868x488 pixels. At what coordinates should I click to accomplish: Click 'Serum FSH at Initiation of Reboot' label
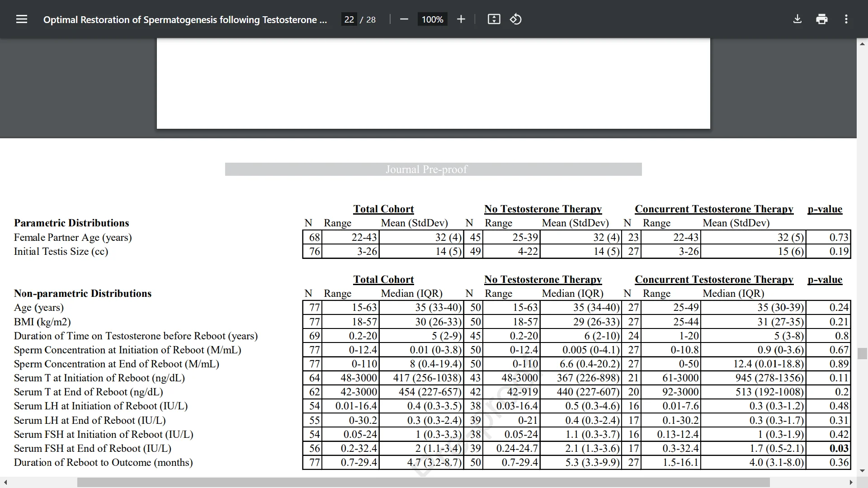click(104, 434)
